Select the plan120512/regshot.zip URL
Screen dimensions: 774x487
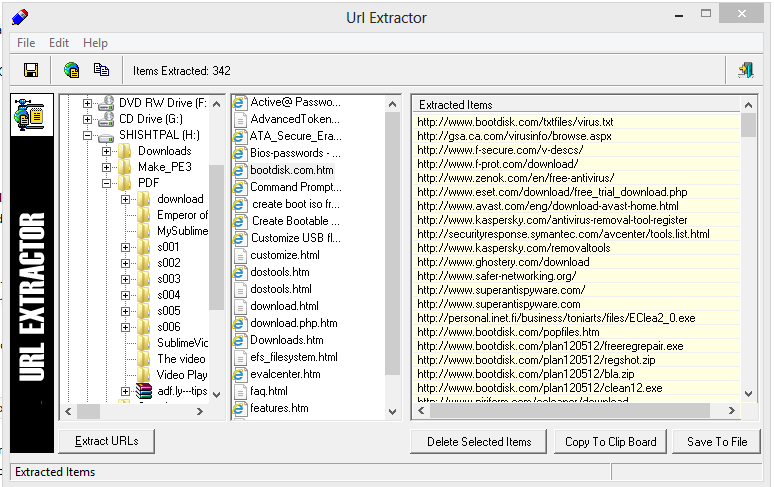click(536, 360)
